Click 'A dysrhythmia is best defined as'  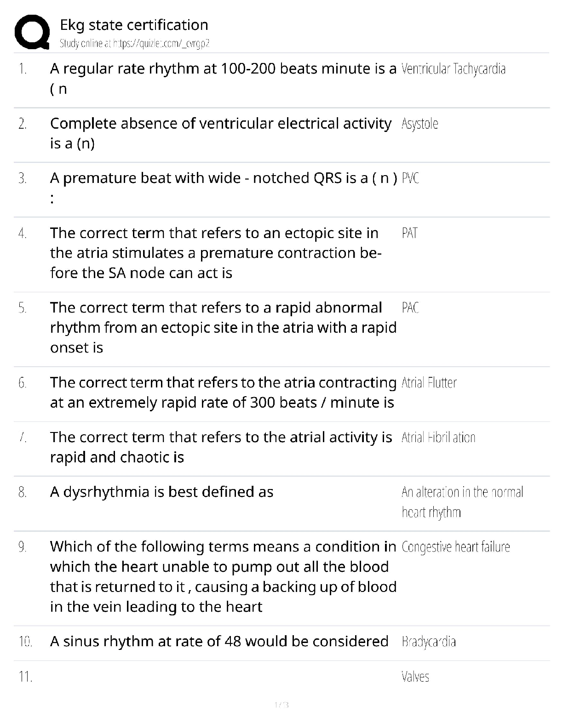(x=161, y=492)
